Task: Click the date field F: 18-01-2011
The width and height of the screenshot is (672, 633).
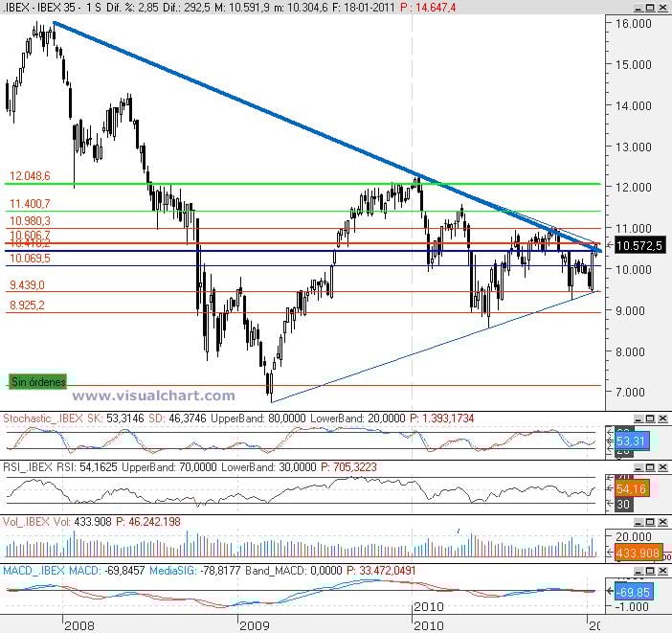Action: click(364, 8)
